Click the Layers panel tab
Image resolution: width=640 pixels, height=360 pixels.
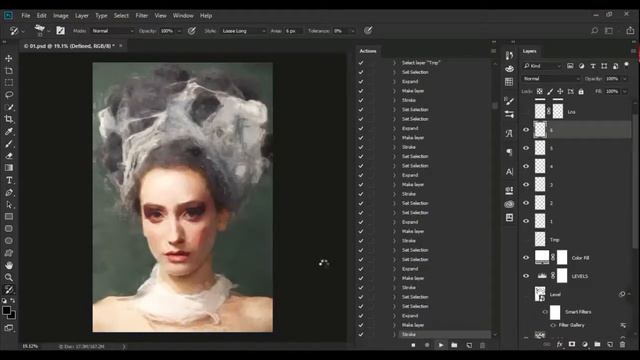click(529, 51)
